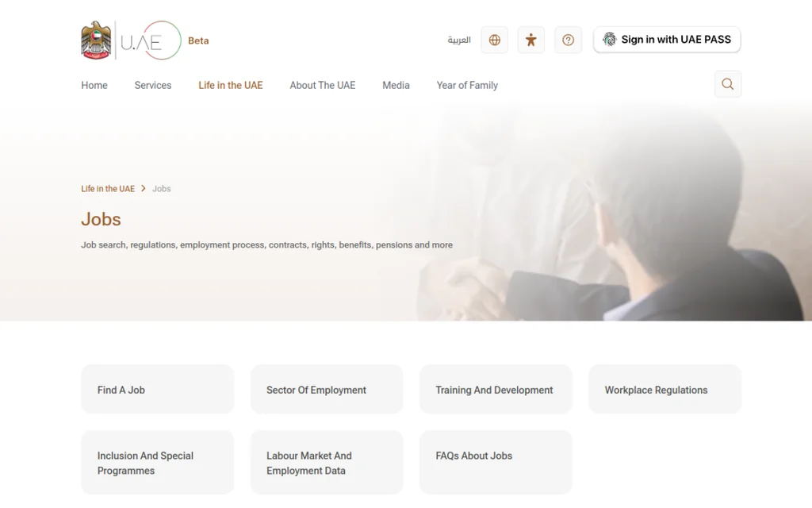Viewport: 812px width, 508px height.
Task: Click the Life in the UAE breadcrumb
Action: point(108,189)
